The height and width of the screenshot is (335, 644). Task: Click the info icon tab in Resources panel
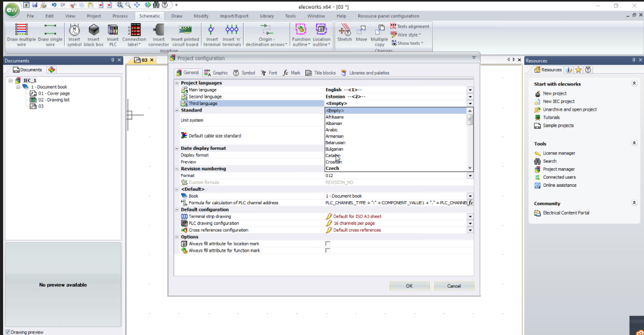tap(569, 69)
